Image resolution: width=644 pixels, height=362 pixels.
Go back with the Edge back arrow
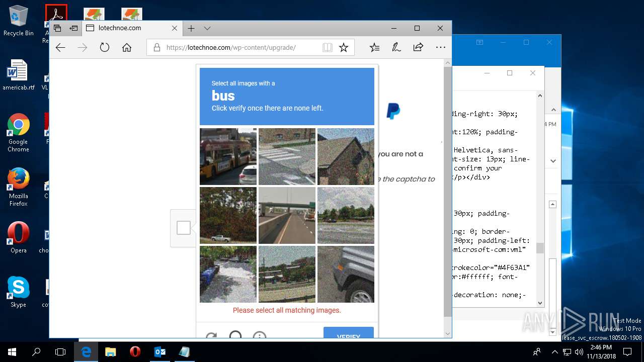[x=60, y=48]
